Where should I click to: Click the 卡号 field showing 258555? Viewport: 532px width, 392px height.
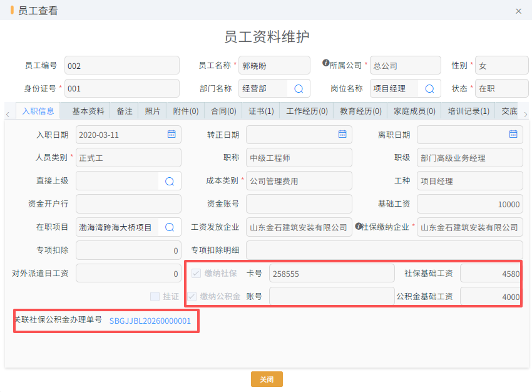point(332,273)
